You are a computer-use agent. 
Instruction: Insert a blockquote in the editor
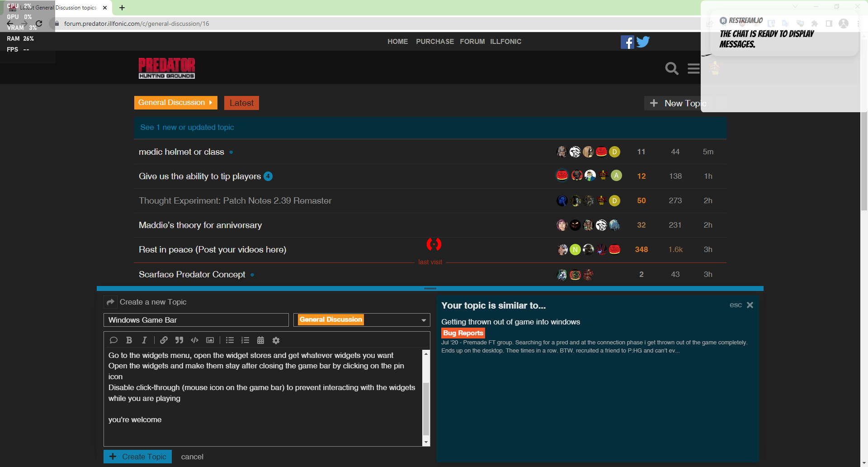click(179, 340)
